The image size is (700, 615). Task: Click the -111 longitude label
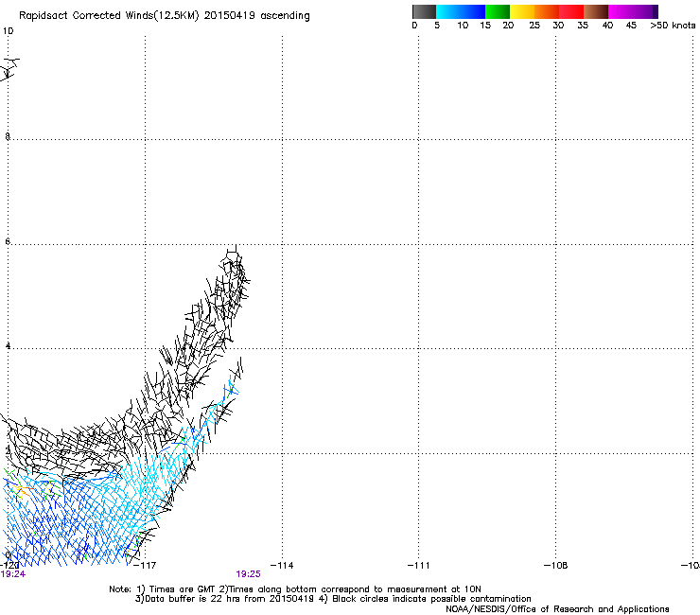419,566
